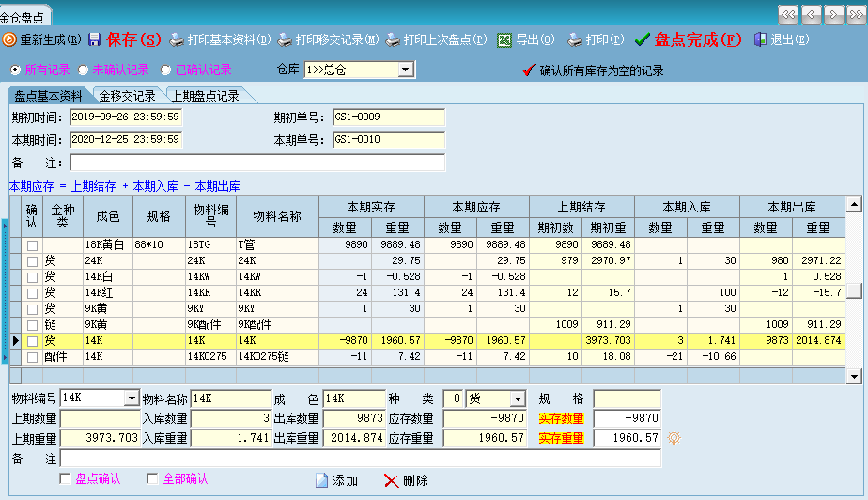Click printer icon for 打印上次盘点(P)

click(393, 39)
